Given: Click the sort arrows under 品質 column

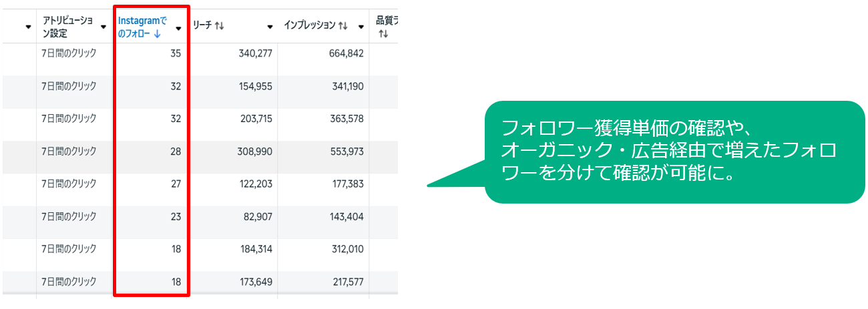Looking at the screenshot, I should (x=383, y=34).
